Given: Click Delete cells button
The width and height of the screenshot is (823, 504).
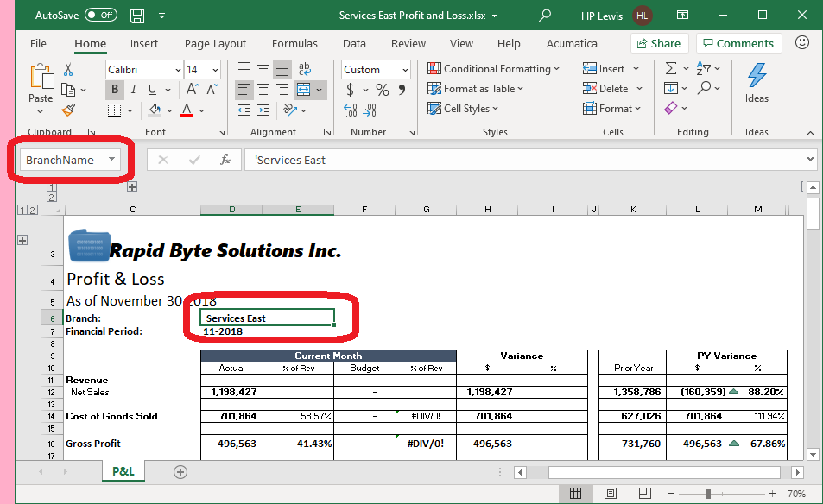Looking at the screenshot, I should 605,89.
